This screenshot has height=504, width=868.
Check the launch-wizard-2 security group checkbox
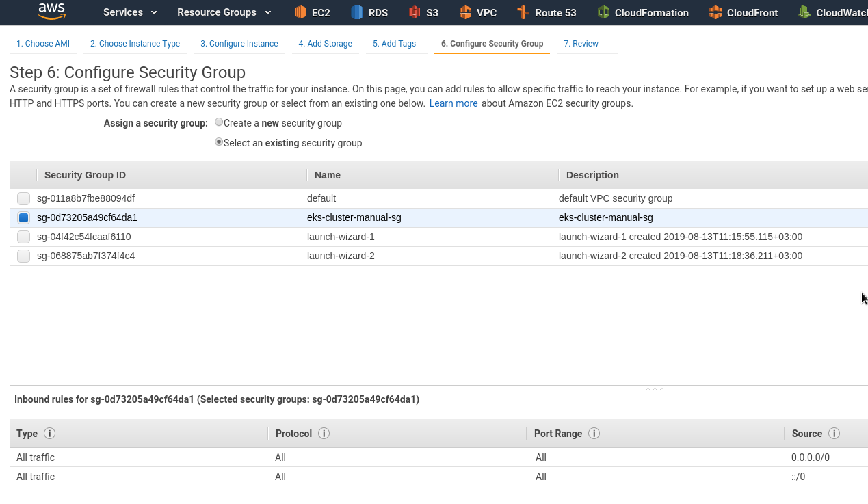[x=24, y=256]
